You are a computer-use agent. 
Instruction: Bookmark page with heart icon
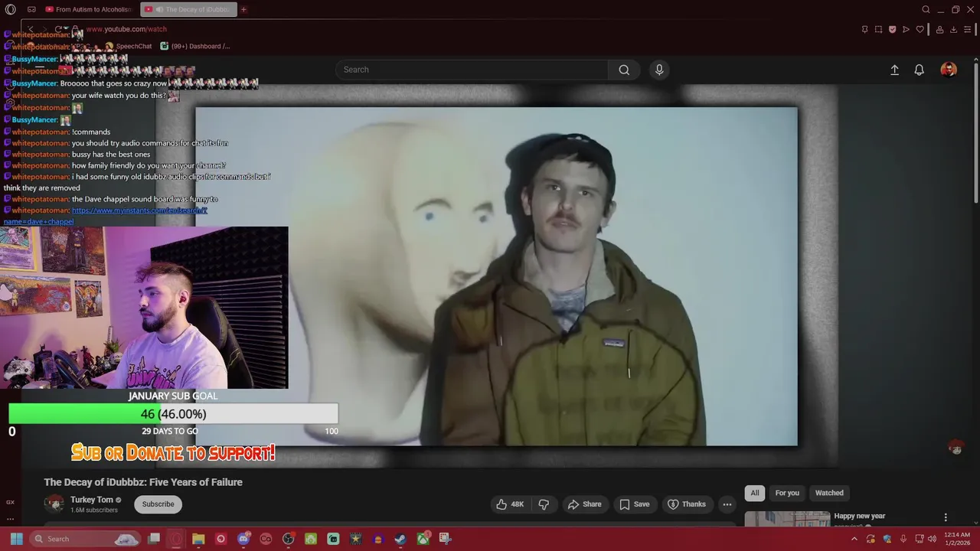920,29
